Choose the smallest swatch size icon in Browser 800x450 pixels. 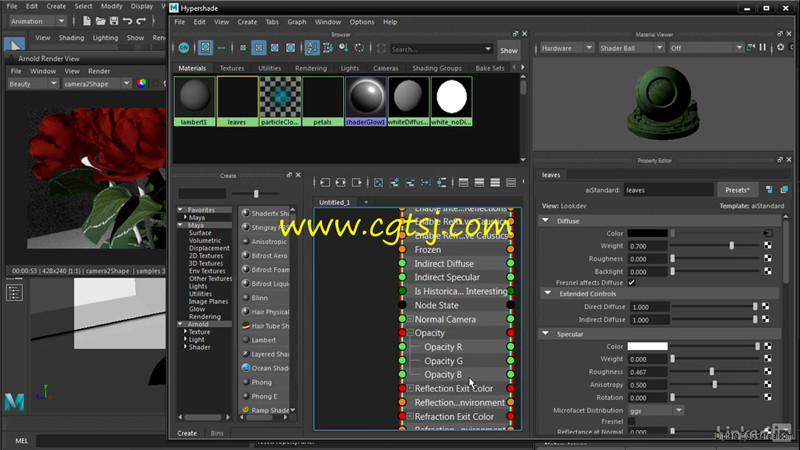coord(243,48)
